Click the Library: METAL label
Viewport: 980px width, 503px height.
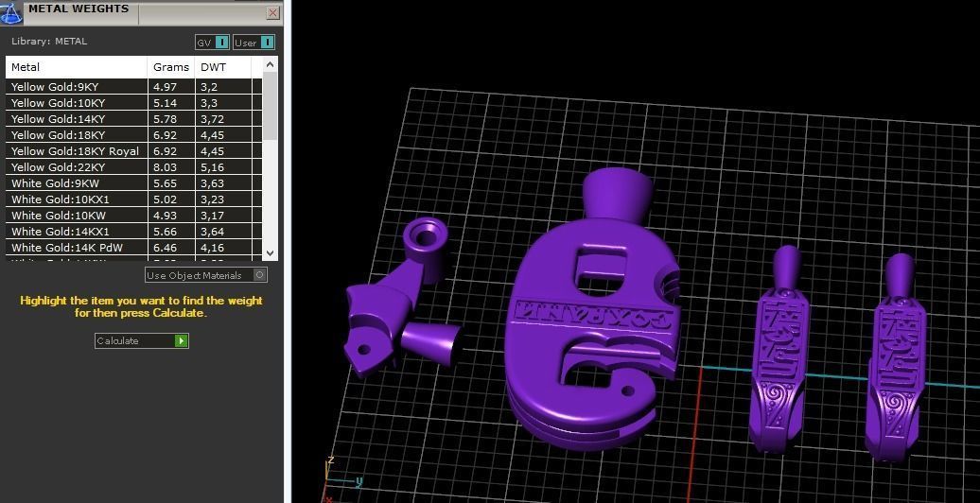49,42
